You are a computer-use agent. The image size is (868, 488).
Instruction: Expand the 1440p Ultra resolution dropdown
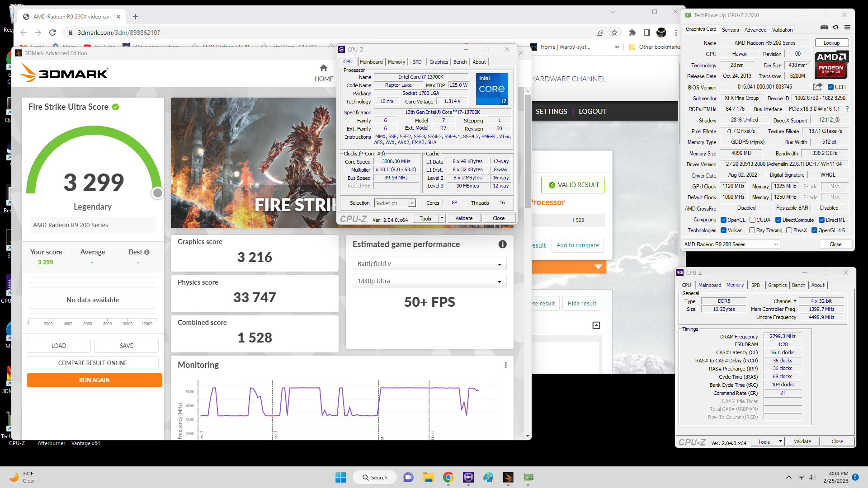click(x=429, y=281)
